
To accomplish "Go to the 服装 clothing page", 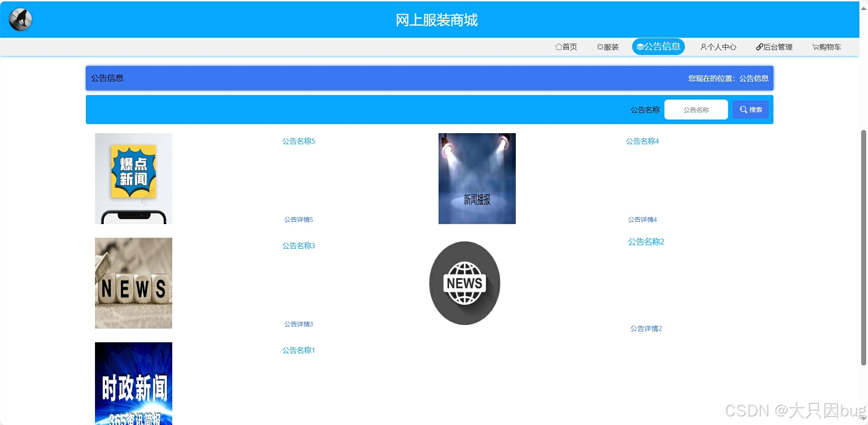I will [608, 47].
